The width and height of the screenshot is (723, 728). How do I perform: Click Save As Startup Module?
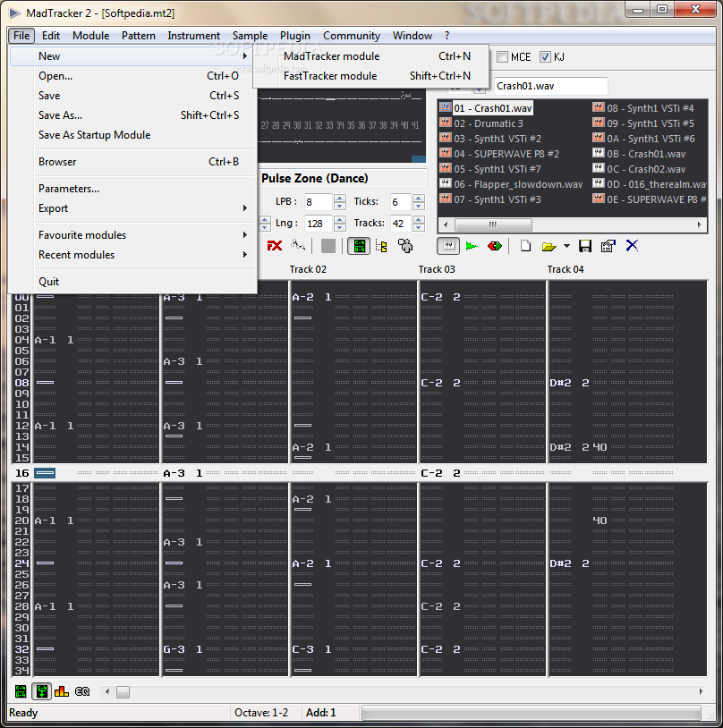coord(133,135)
